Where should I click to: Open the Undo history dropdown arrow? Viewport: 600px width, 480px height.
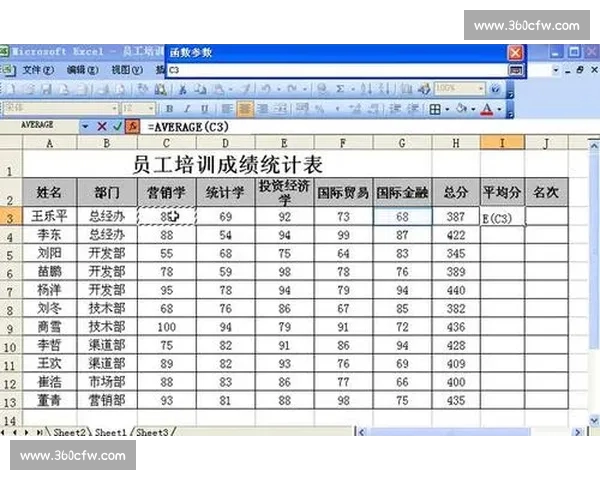pos(279,89)
